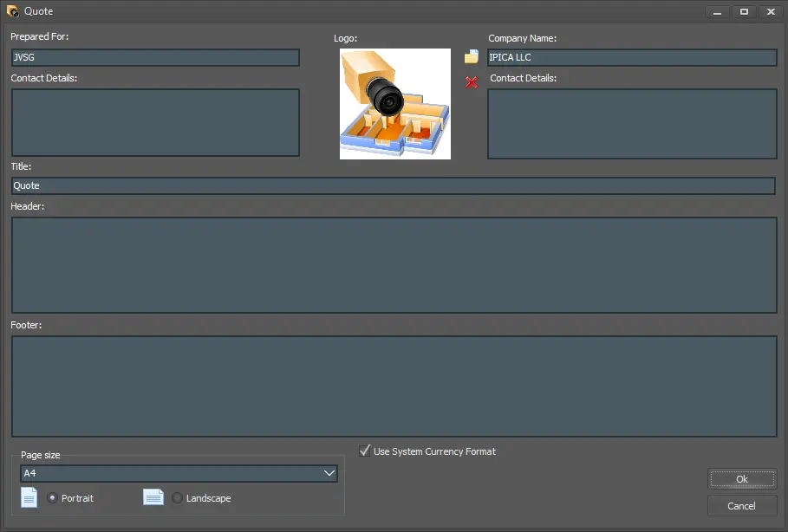The height and width of the screenshot is (532, 788).
Task: Click inside the Footer text area
Action: [394, 386]
